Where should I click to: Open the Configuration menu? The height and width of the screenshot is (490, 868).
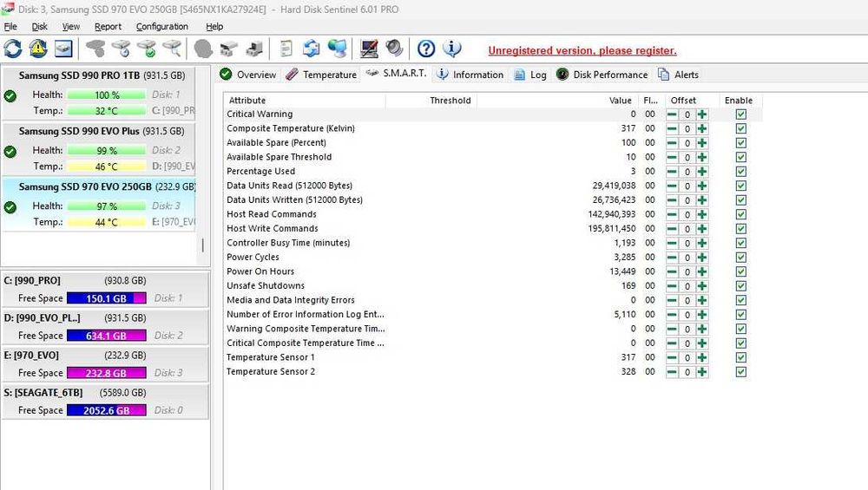(162, 27)
